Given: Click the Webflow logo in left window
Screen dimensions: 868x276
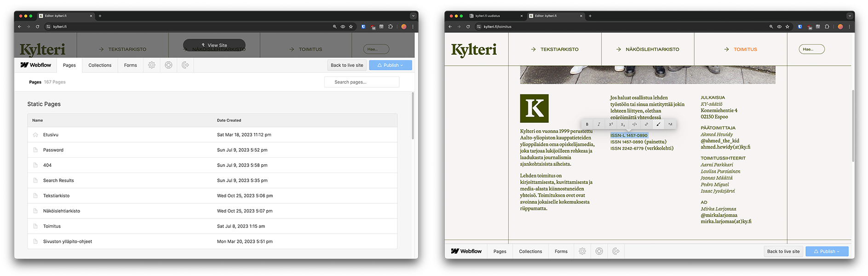Looking at the screenshot, I should (36, 65).
